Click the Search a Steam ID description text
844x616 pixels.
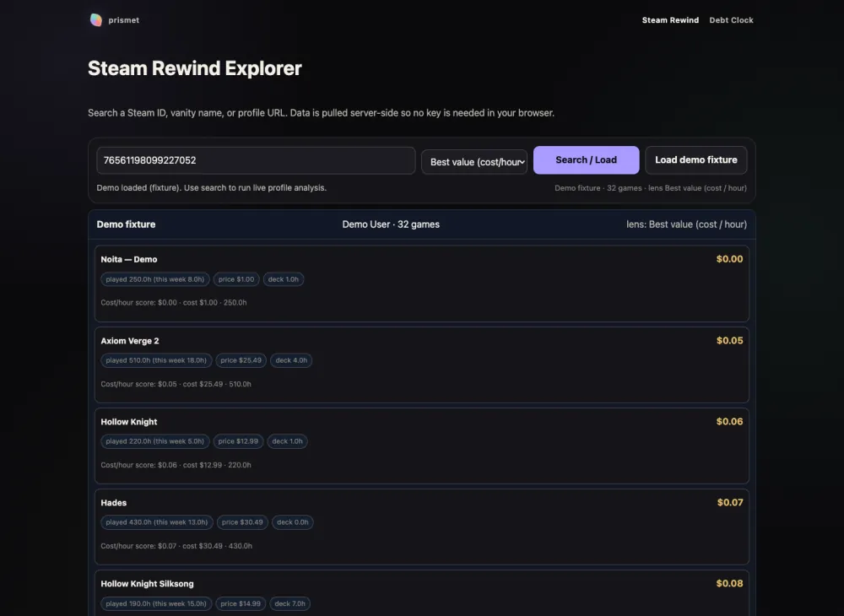(322, 113)
